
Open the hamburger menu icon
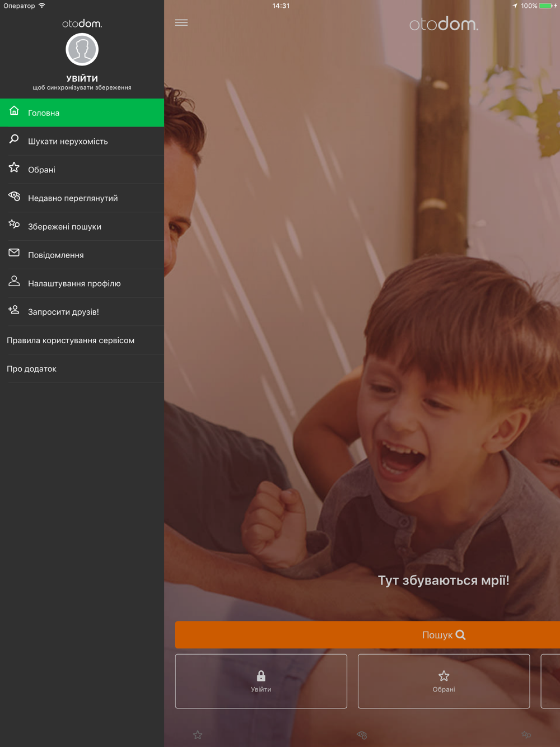(x=181, y=23)
